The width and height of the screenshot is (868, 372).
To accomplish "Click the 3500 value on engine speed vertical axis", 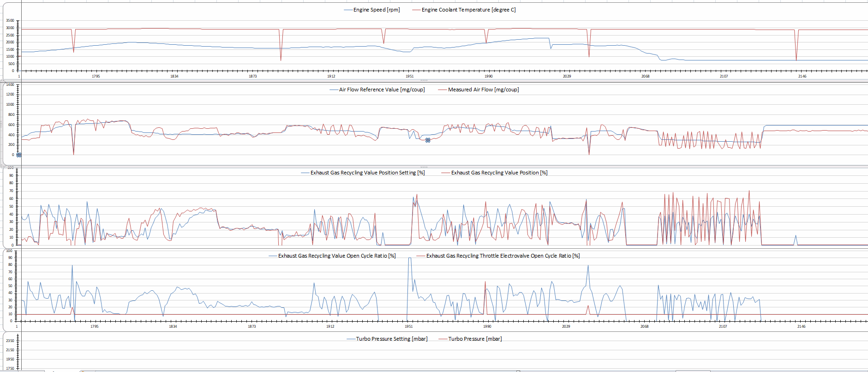I will pyautogui.click(x=10, y=21).
